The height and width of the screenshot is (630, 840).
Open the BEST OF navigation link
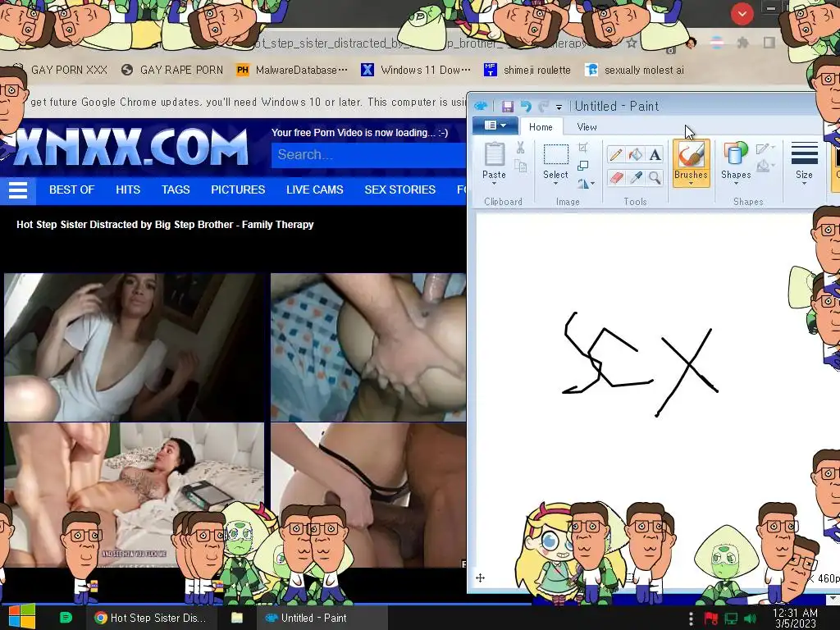click(71, 189)
